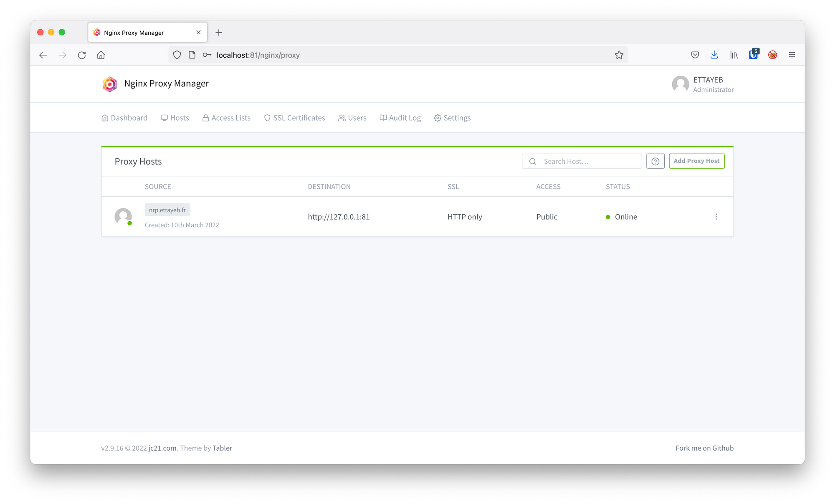Click the key icon in address bar
835x504 pixels.
coord(207,55)
